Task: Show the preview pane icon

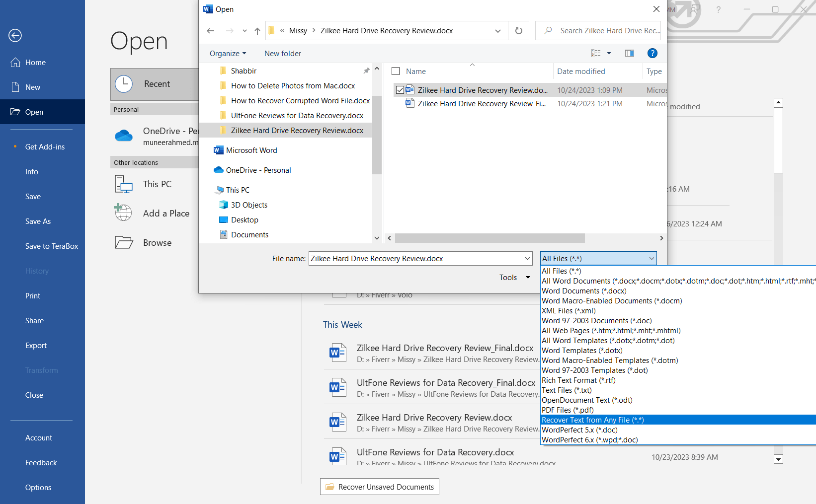Action: coord(629,53)
